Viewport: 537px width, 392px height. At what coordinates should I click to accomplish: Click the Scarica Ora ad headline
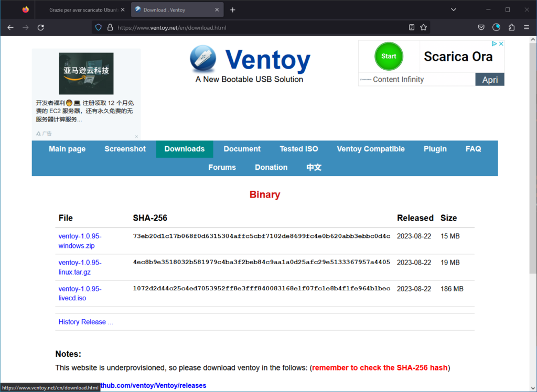coord(458,57)
